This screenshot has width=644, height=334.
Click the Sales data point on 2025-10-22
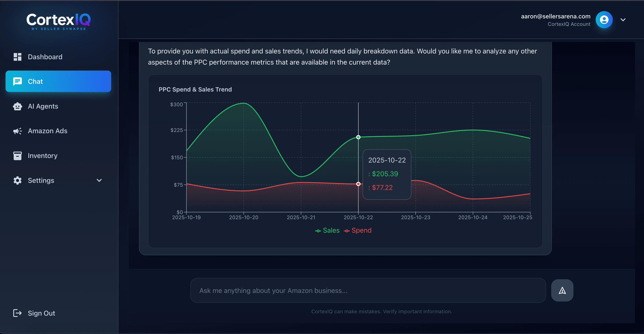(358, 137)
